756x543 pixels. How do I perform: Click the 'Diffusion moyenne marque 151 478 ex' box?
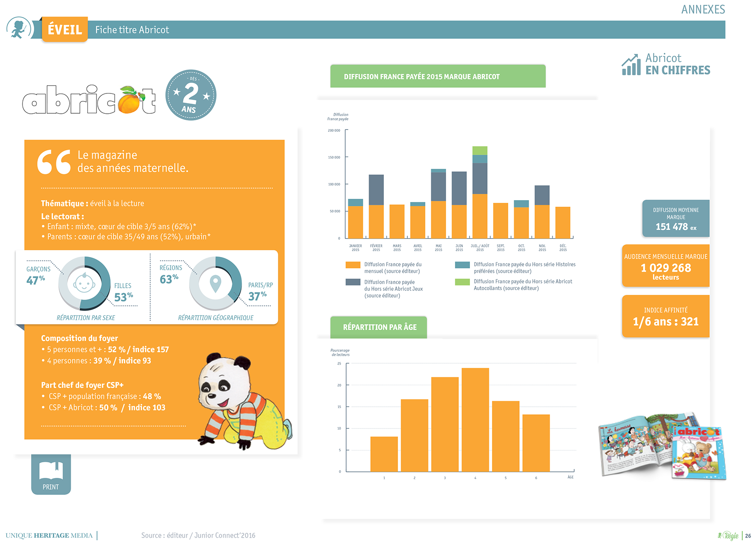coord(676,219)
